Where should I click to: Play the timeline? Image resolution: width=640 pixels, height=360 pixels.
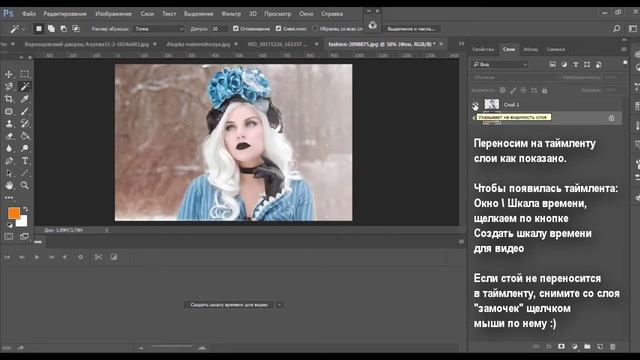(x=37, y=257)
